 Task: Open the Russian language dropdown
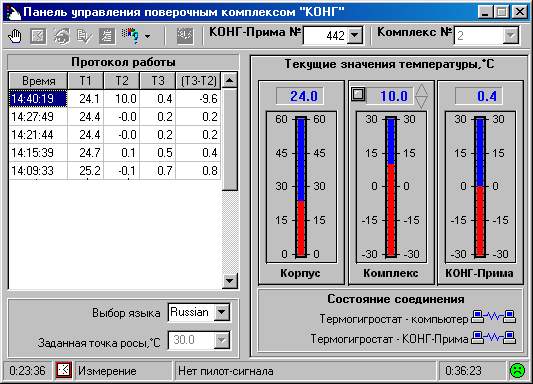click(222, 312)
